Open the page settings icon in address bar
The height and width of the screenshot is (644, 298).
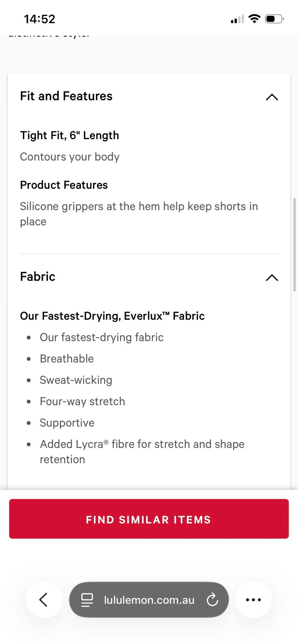pyautogui.click(x=87, y=600)
